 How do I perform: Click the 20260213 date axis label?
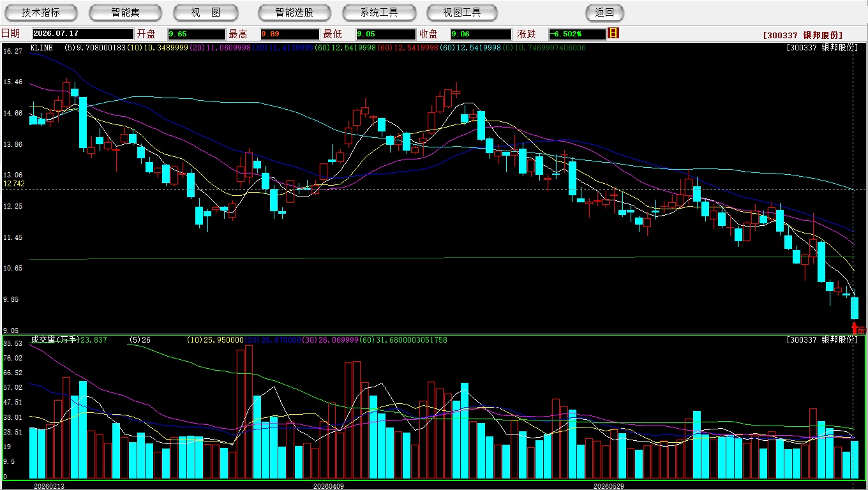(x=49, y=486)
